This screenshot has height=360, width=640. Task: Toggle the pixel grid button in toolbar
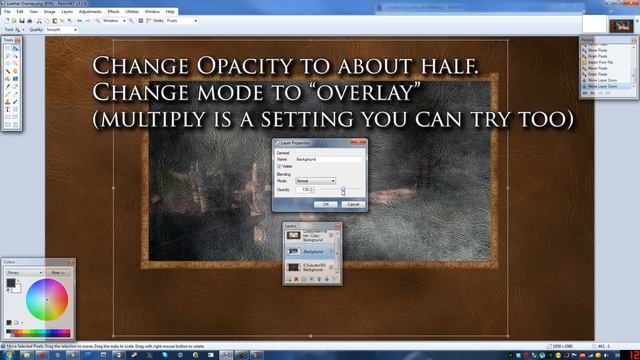tap(141, 20)
